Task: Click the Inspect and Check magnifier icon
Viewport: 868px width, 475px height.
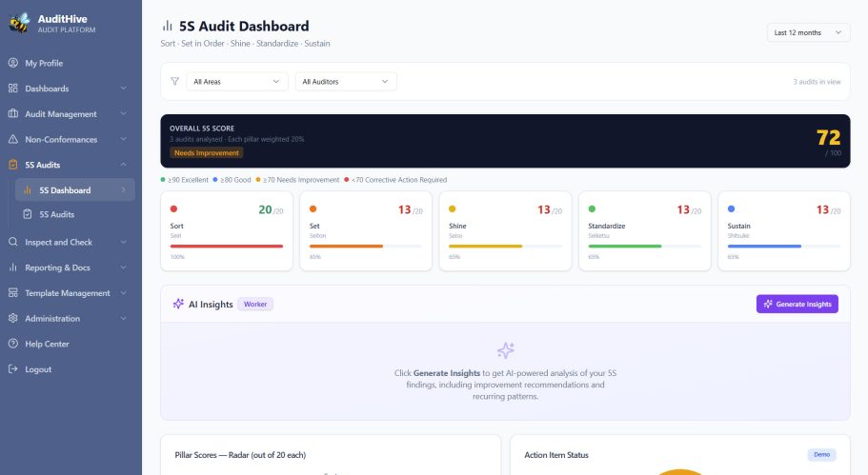Action: click(x=13, y=242)
